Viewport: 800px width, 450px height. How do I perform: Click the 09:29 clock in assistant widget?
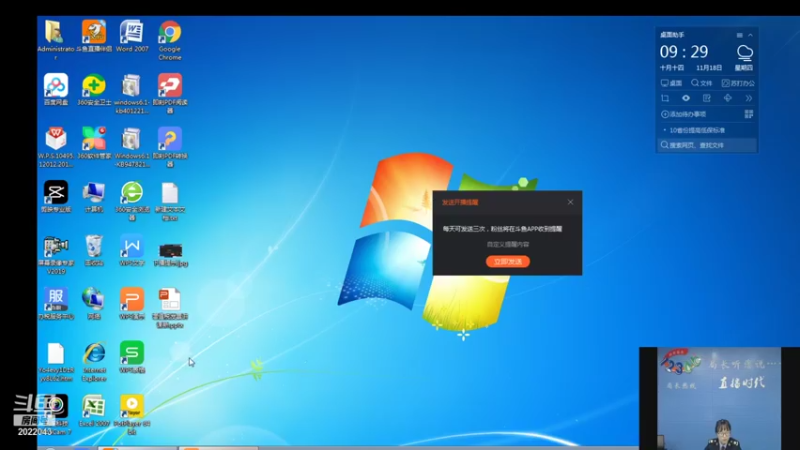point(684,52)
